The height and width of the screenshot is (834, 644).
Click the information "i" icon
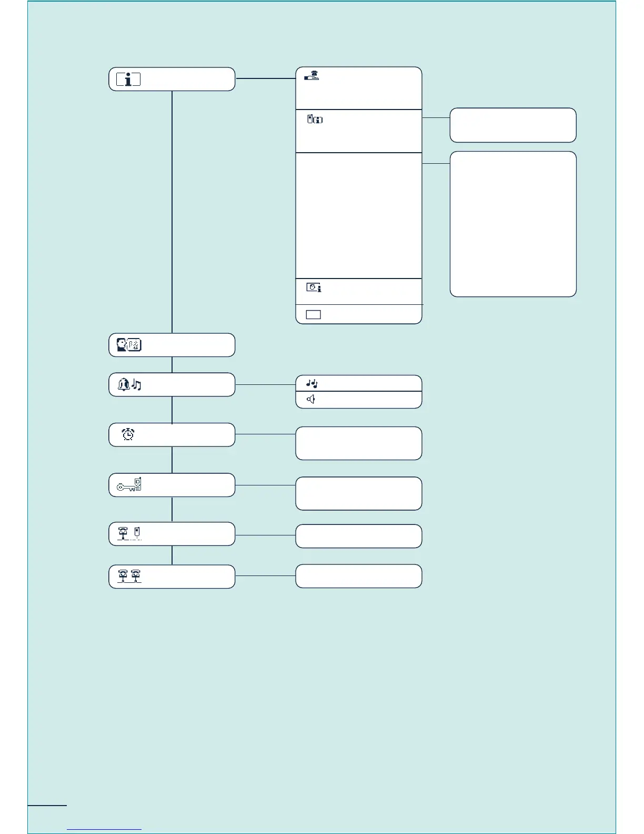(x=128, y=80)
